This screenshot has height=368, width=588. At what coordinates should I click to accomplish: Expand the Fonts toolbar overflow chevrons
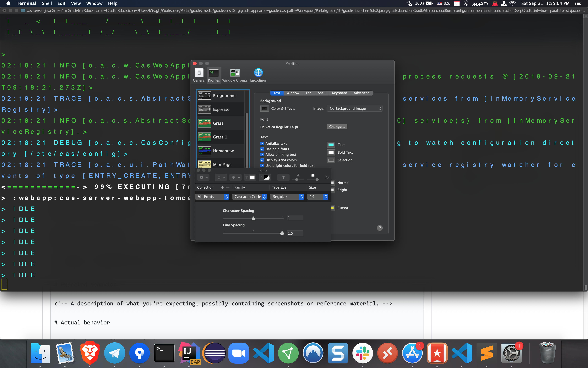[x=327, y=177]
